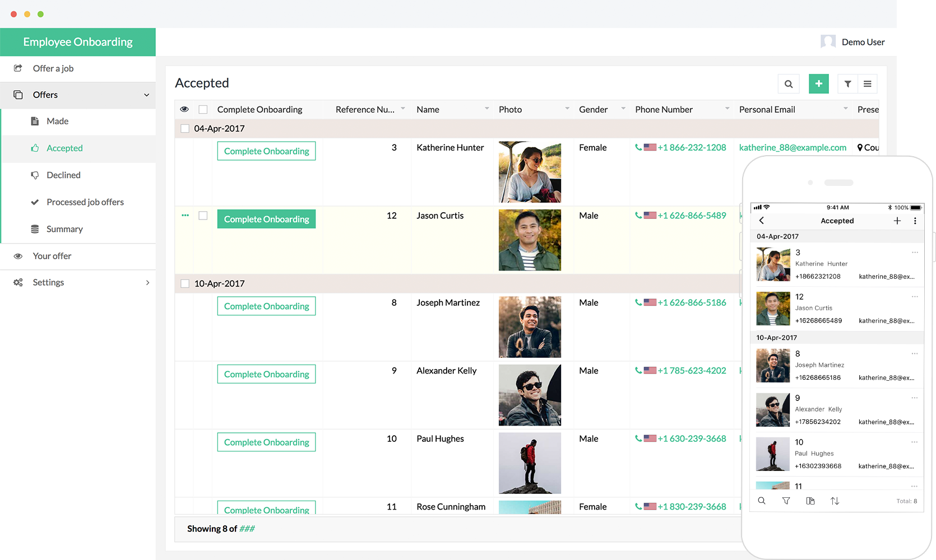Click Complete Onboarding for Alexander Kelly
This screenshot has height=560, width=936.
[x=266, y=374]
